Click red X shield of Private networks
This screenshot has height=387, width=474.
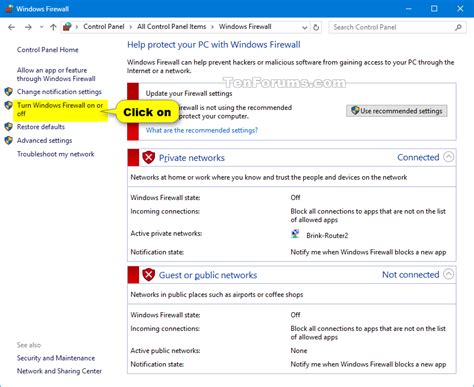tap(149, 157)
